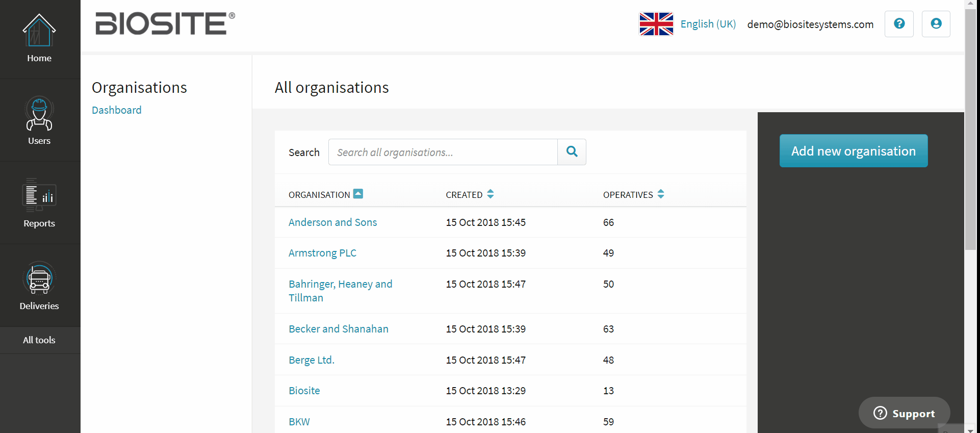The image size is (980, 433).
Task: Click operatives count 49
Action: [x=608, y=253]
